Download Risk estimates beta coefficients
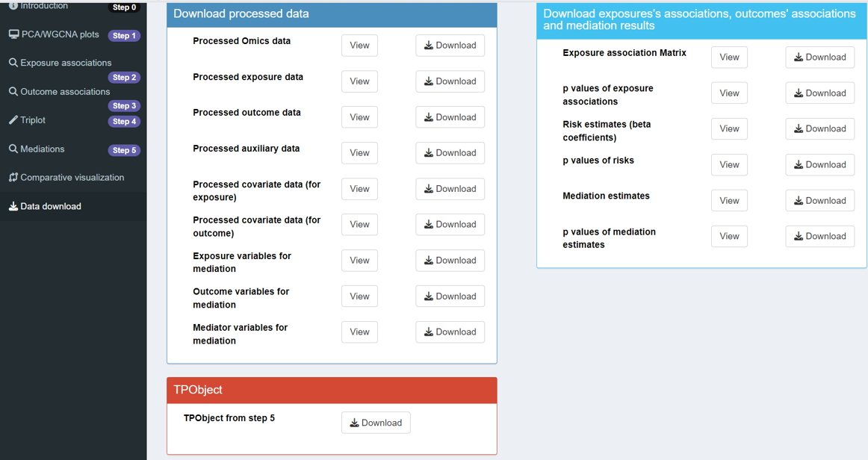 819,129
